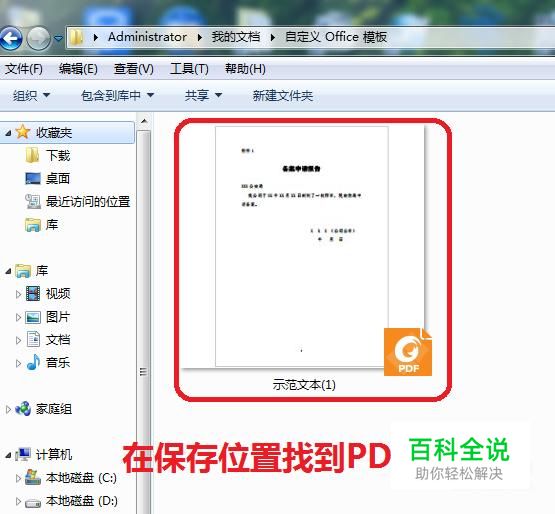Click the 家庭组 icon
The height and width of the screenshot is (514, 555).
pos(23,409)
